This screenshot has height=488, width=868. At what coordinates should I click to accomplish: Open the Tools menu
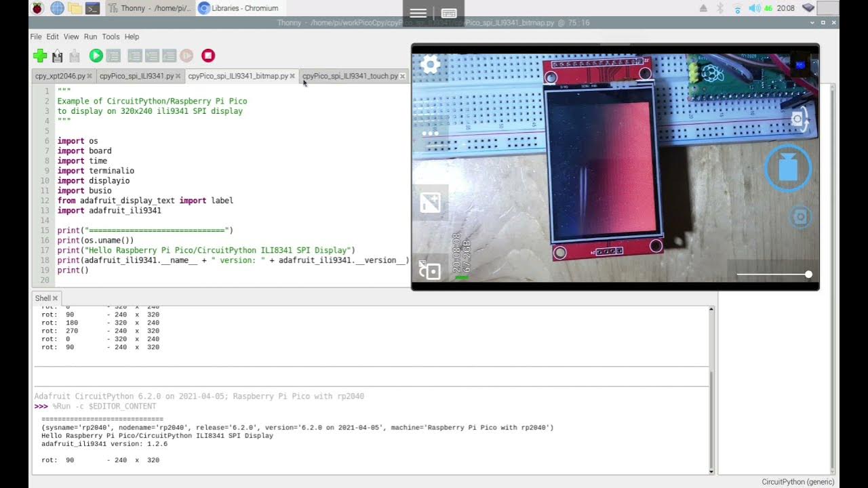[111, 37]
